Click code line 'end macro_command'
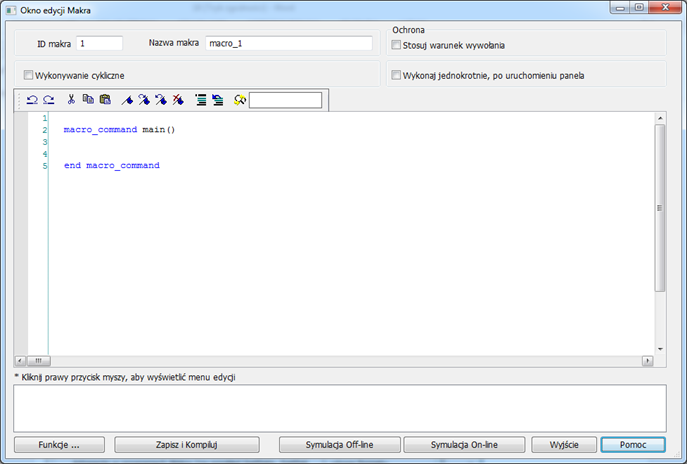687x464 pixels. [112, 165]
